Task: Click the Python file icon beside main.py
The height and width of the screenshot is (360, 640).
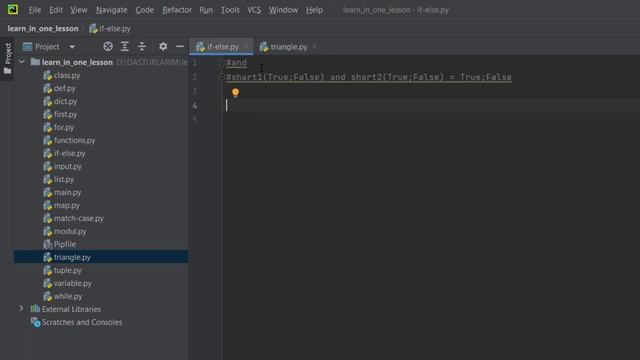Action: (x=47, y=192)
